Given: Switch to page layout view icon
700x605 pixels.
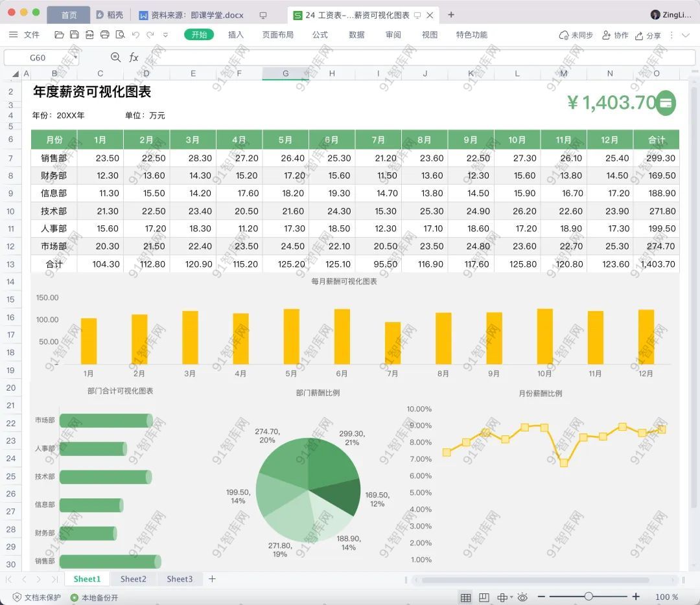Looking at the screenshot, I should coord(484,597).
